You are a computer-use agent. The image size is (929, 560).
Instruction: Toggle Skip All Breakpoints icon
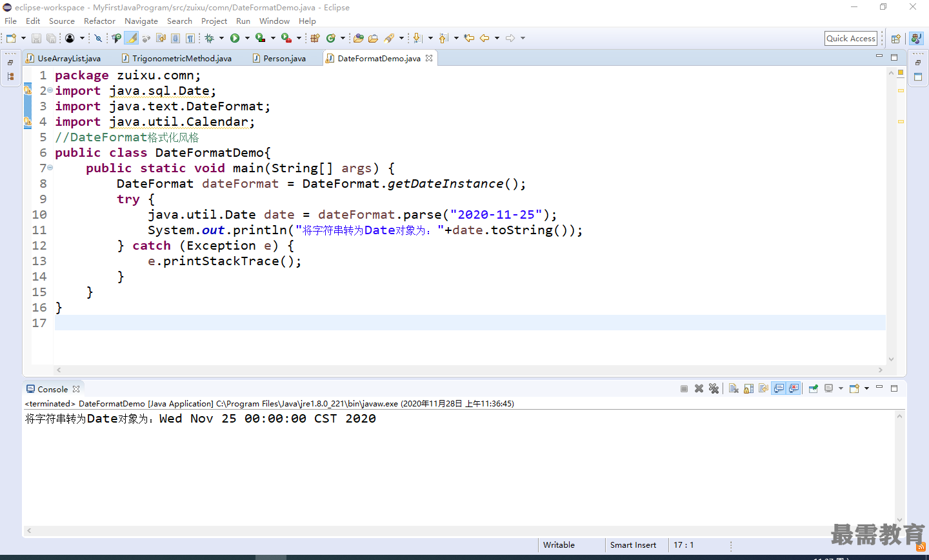click(98, 38)
